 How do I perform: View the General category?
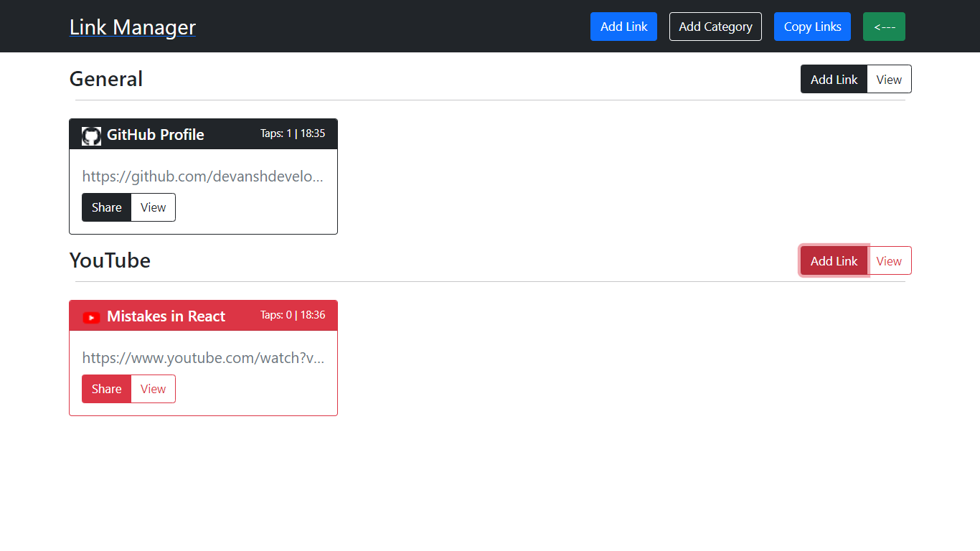point(889,80)
